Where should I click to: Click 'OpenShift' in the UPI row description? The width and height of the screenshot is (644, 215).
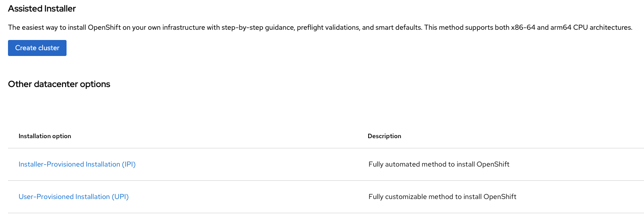pos(500,197)
